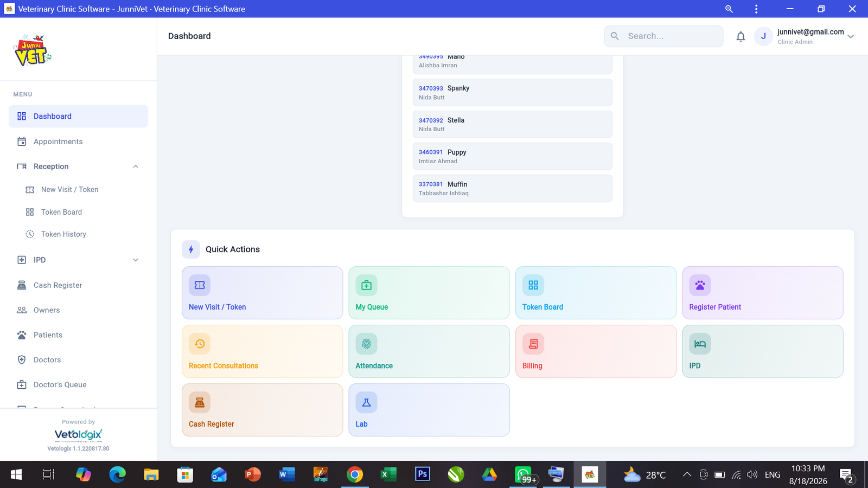The height and width of the screenshot is (488, 868).
Task: Open patient record 3460391 Puppy
Action: coord(513,157)
